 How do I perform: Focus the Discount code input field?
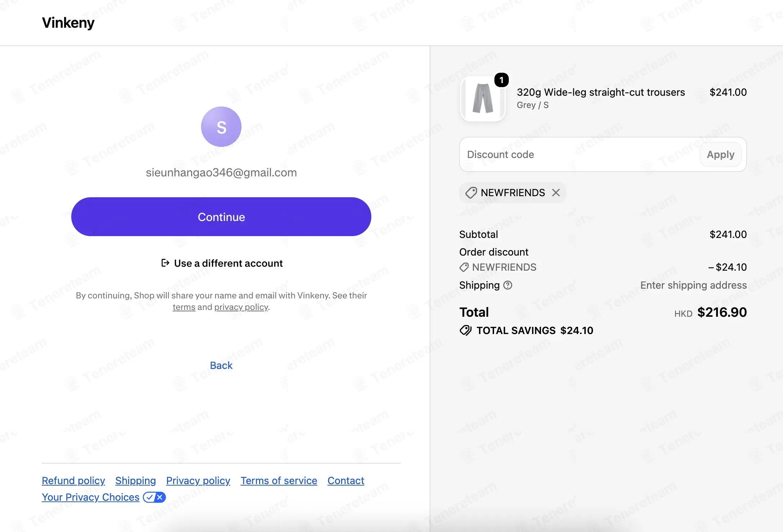point(579,154)
